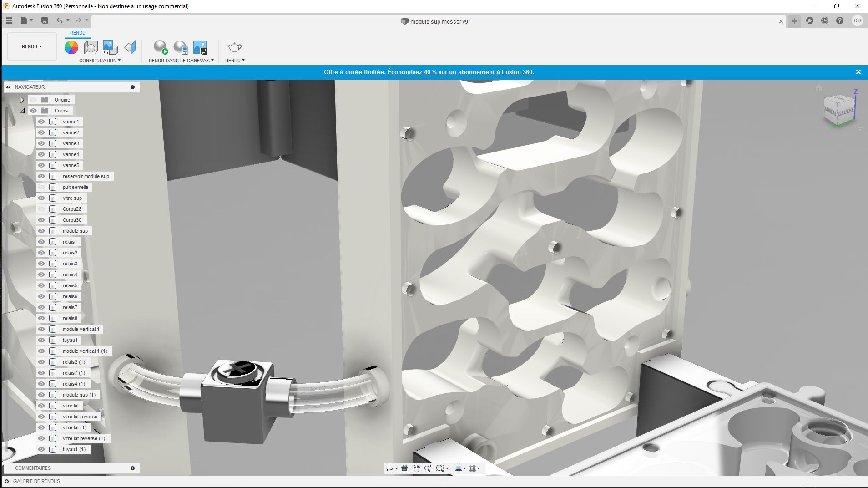Select the module sup body
The height and width of the screenshot is (488, 868).
(x=75, y=231)
